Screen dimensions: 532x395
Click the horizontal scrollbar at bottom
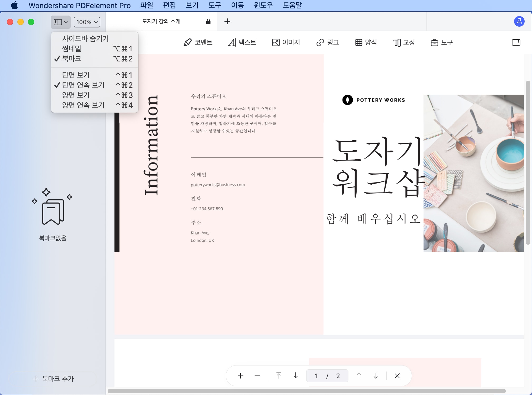pyautogui.click(x=306, y=391)
